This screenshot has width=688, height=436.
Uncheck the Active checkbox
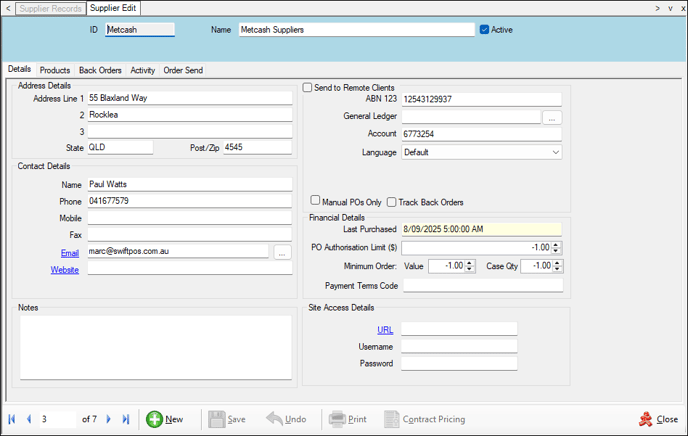pos(485,30)
